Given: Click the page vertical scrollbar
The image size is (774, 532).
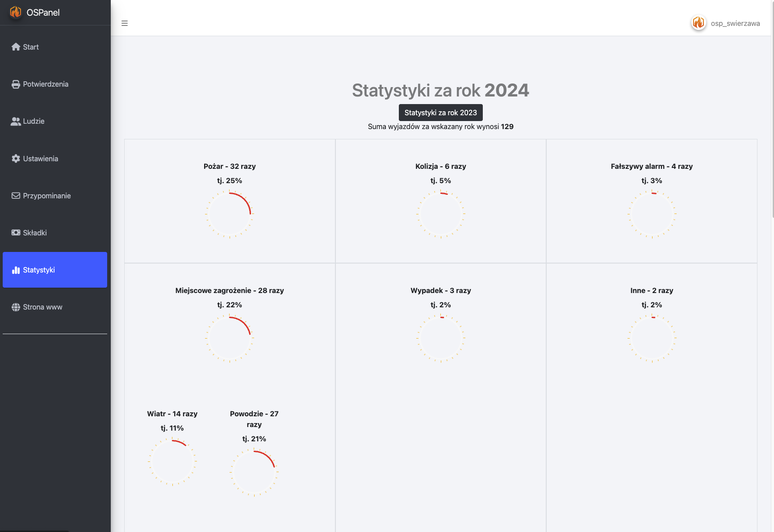Looking at the screenshot, I should [x=772, y=109].
